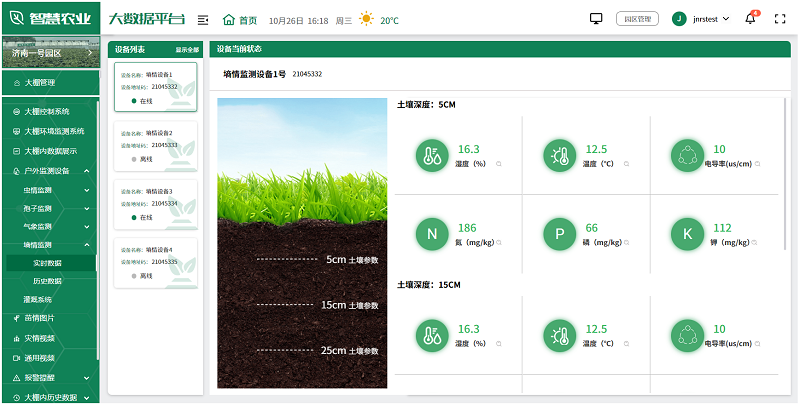Click the nitrogen N icon
Image resolution: width=800 pixels, height=405 pixels.
point(432,234)
